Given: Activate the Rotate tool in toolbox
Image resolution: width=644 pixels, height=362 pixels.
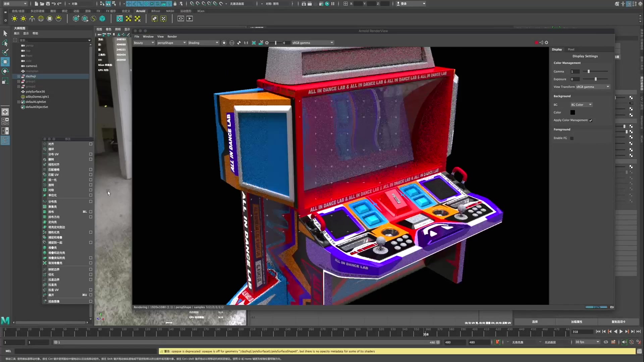Looking at the screenshot, I should click(5, 71).
